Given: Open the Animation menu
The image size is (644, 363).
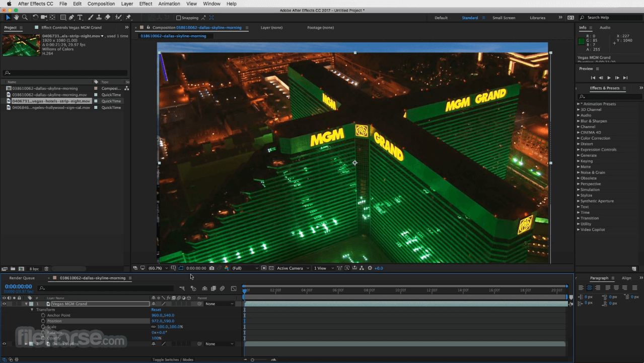Looking at the screenshot, I should [169, 4].
